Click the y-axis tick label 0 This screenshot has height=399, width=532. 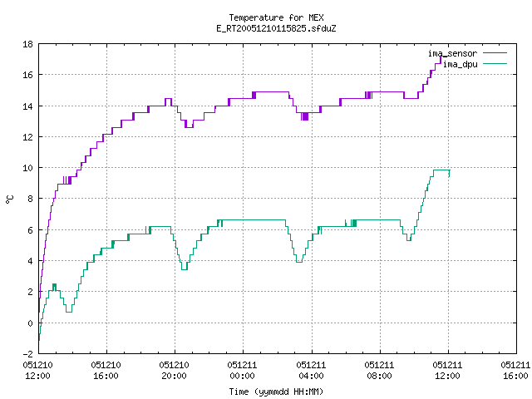click(x=30, y=323)
